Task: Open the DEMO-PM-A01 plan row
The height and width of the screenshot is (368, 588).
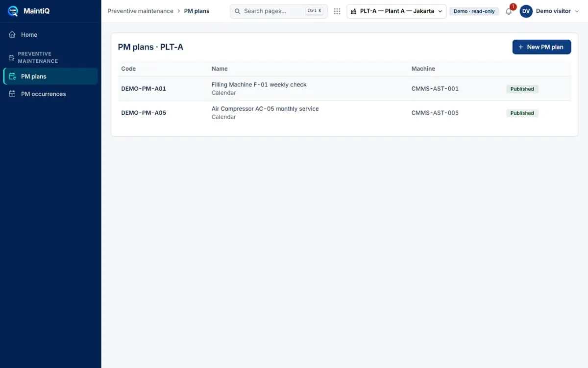Action: (x=344, y=89)
